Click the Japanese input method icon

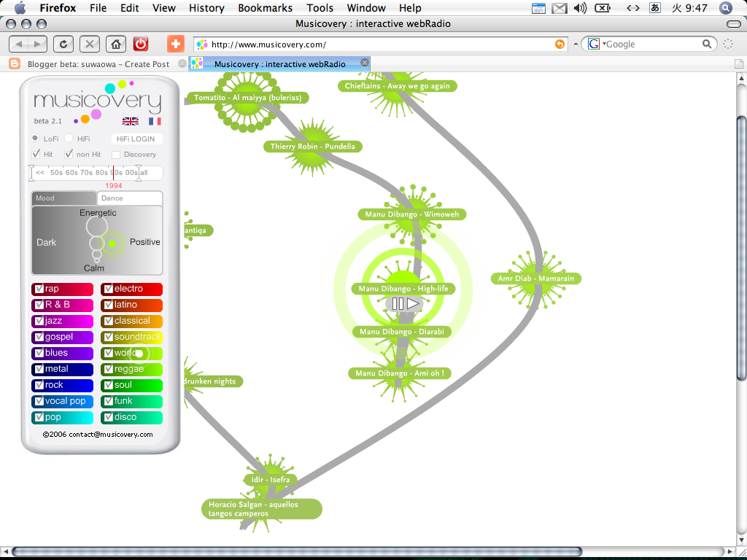(655, 8)
